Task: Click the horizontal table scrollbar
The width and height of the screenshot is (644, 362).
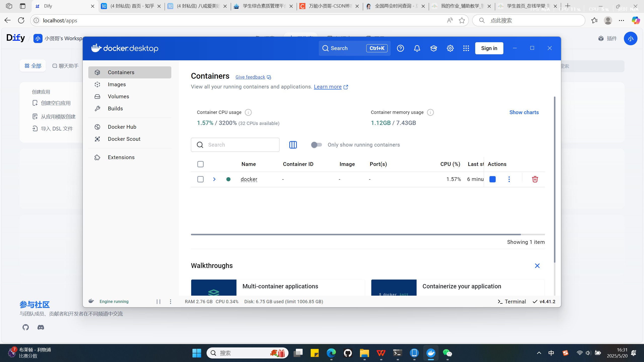Action: [356, 235]
